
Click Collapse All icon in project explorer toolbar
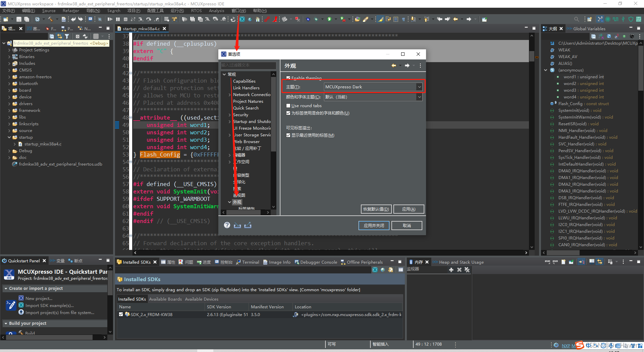[52, 36]
